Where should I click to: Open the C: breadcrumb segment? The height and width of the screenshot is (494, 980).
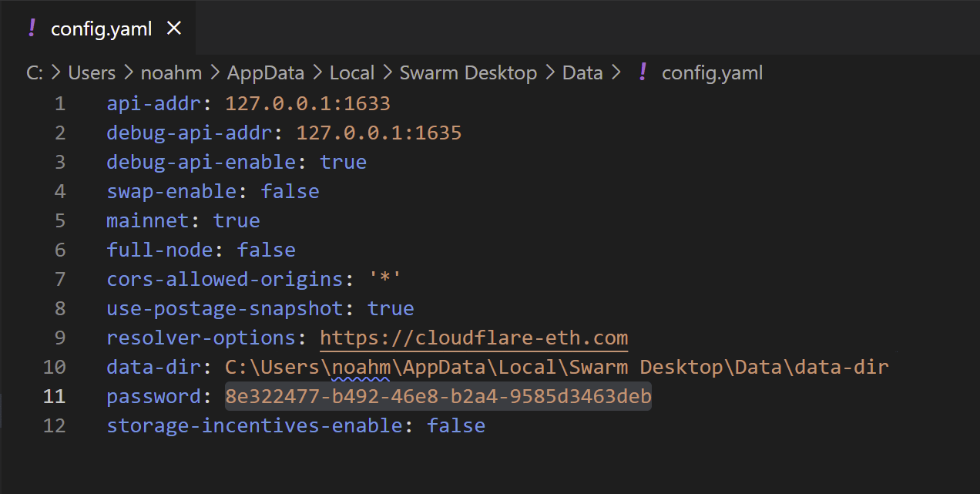[x=35, y=73]
